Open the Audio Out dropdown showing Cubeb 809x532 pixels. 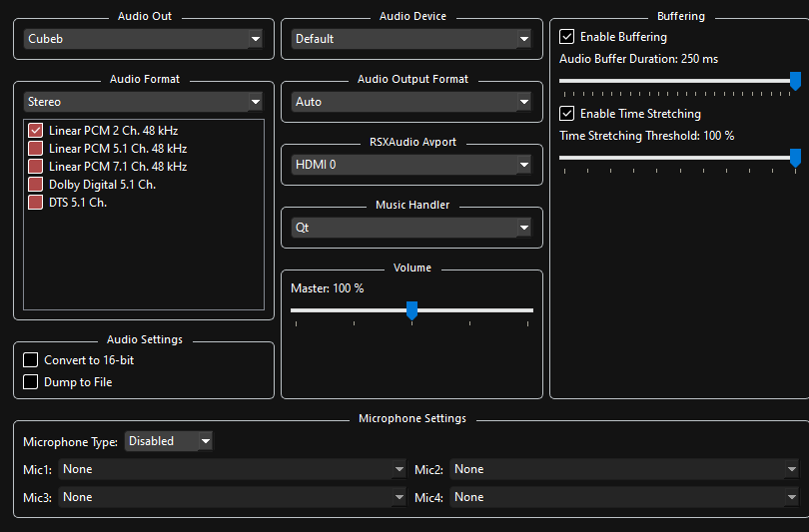tap(144, 39)
